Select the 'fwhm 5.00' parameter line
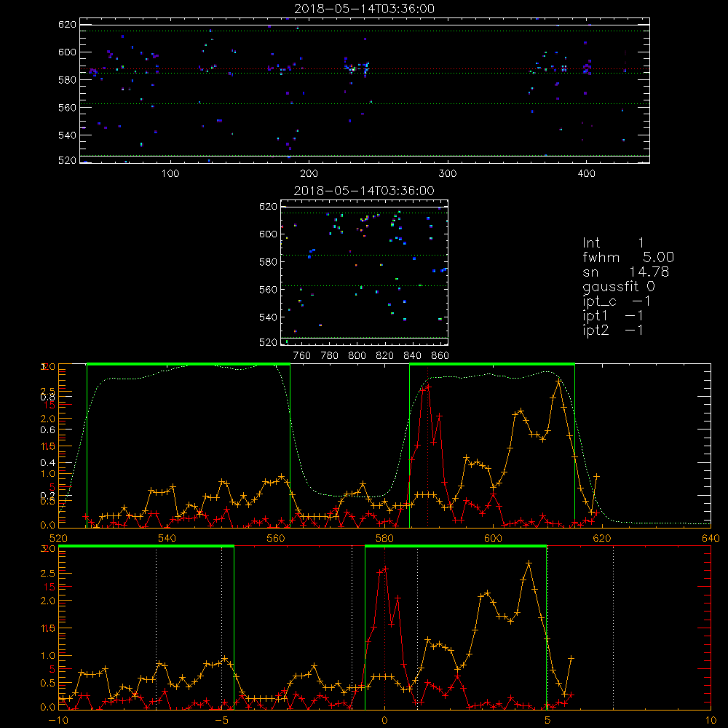Viewport: 728px width, 728px height. tap(628, 257)
